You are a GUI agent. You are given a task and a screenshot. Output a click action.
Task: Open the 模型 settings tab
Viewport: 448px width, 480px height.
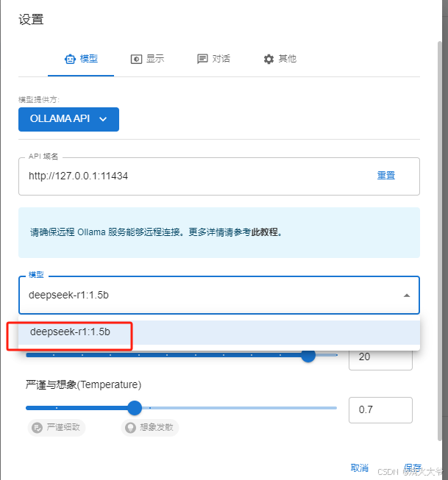81,59
